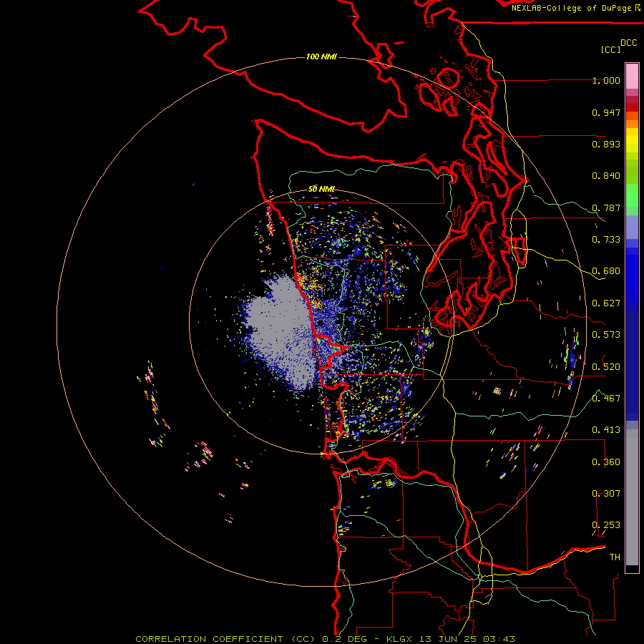Click the CORRELATION COEFFICIENT (CC) caption text
Image resolution: width=644 pixels, height=644 pixels.
pos(227,639)
